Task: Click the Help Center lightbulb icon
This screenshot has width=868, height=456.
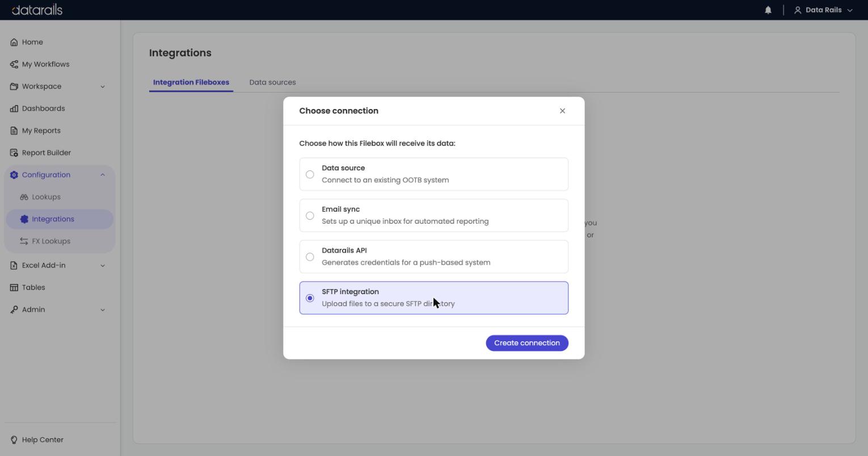Action: [14, 440]
